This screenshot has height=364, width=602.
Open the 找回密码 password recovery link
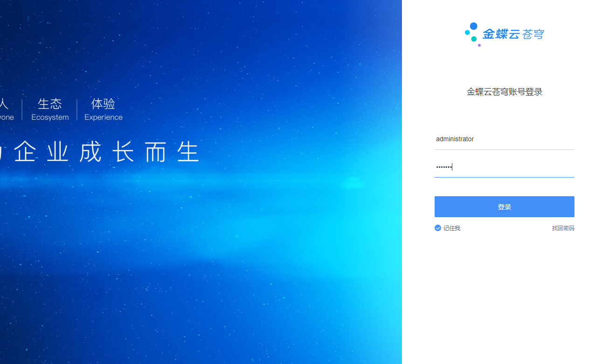point(563,228)
